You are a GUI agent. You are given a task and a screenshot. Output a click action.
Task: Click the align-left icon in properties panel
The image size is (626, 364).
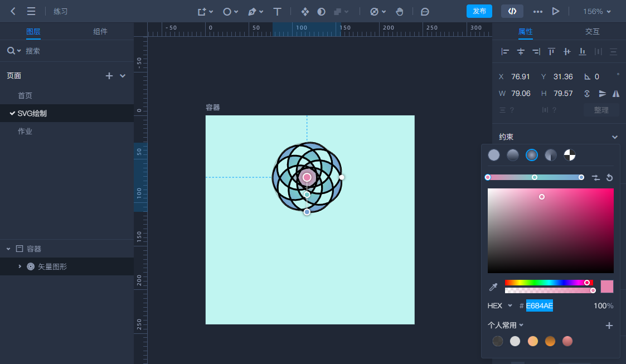pyautogui.click(x=505, y=51)
